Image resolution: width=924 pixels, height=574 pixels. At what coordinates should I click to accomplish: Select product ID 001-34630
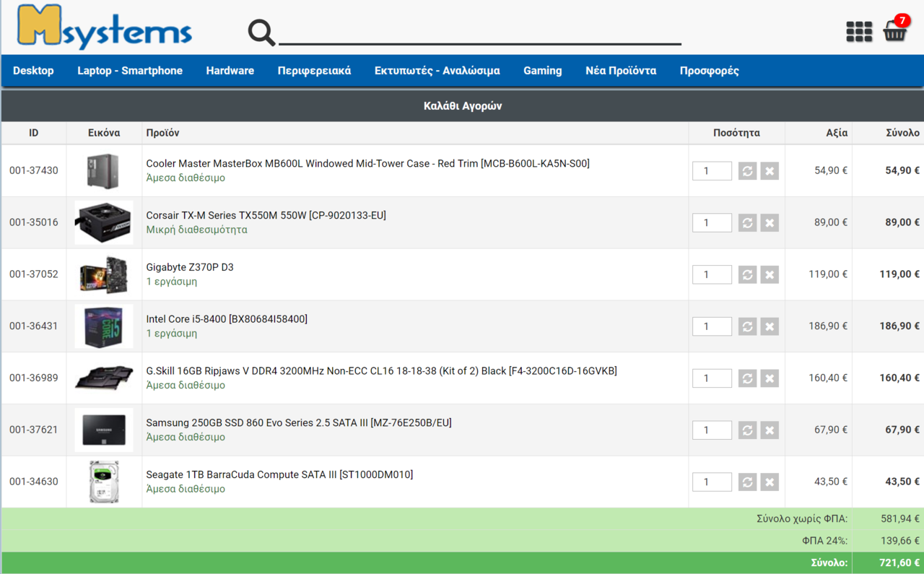coord(34,482)
